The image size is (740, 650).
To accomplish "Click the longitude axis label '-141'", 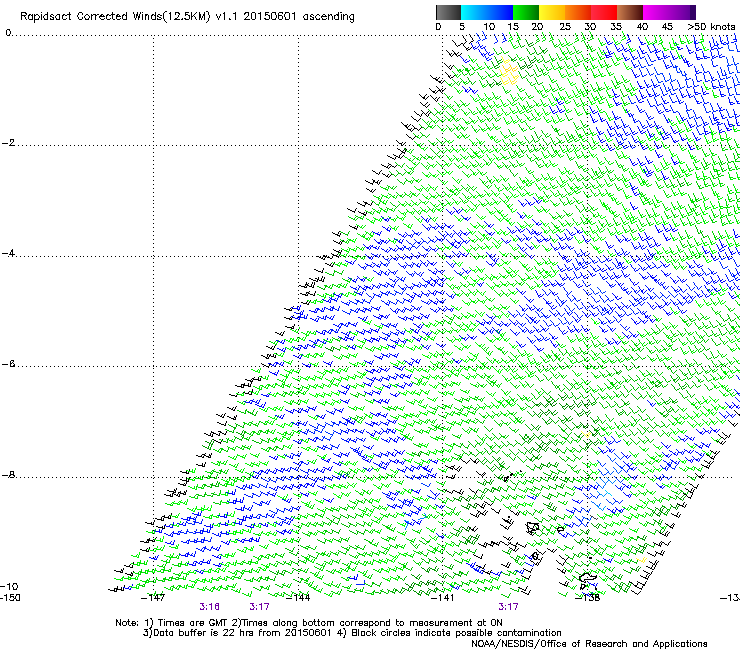I will coord(443,598).
